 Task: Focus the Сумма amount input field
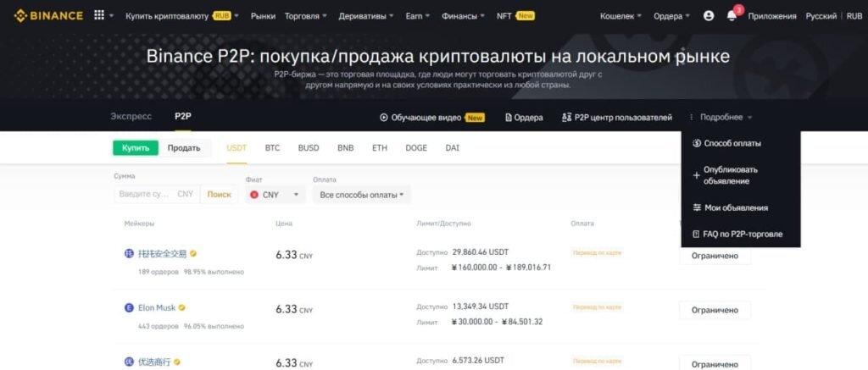pyautogui.click(x=157, y=194)
